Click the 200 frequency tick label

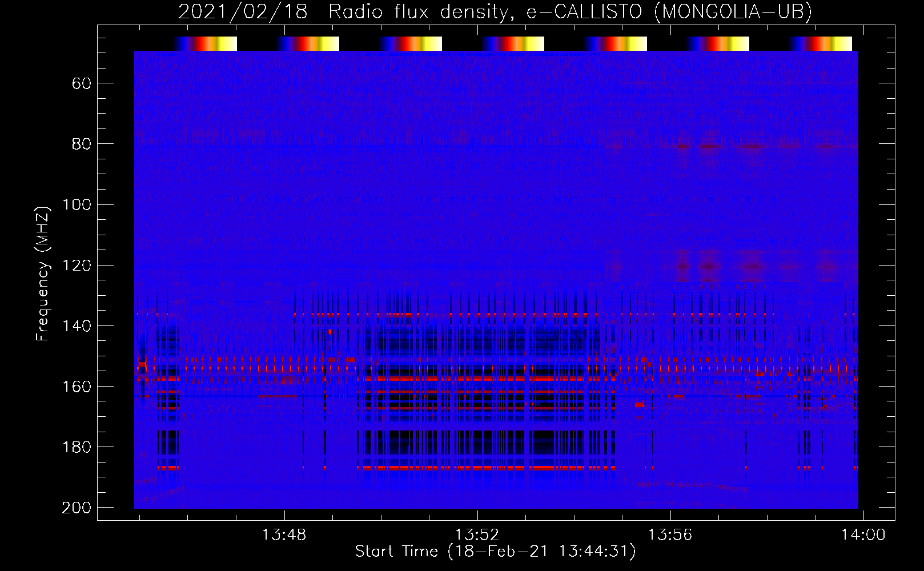pos(77,508)
